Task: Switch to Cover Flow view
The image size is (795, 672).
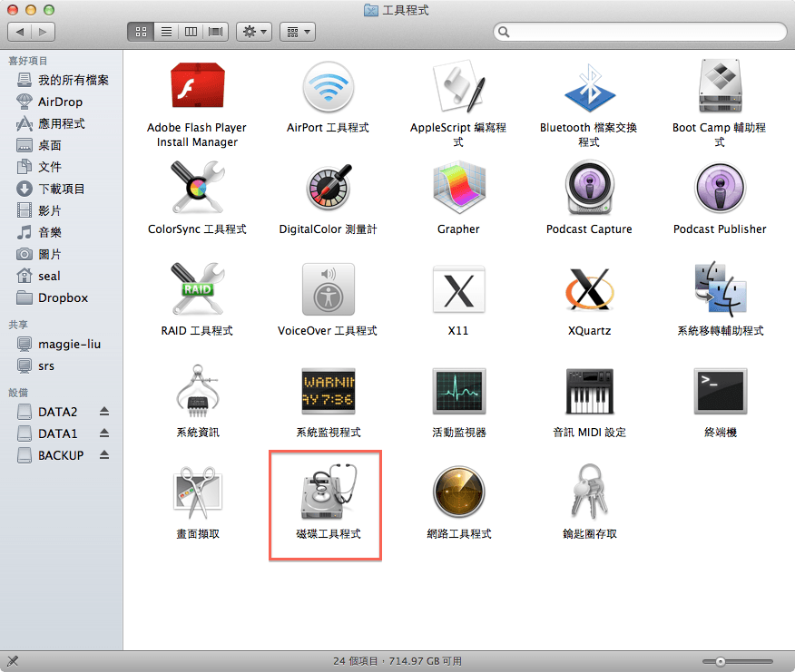Action: pyautogui.click(x=215, y=32)
